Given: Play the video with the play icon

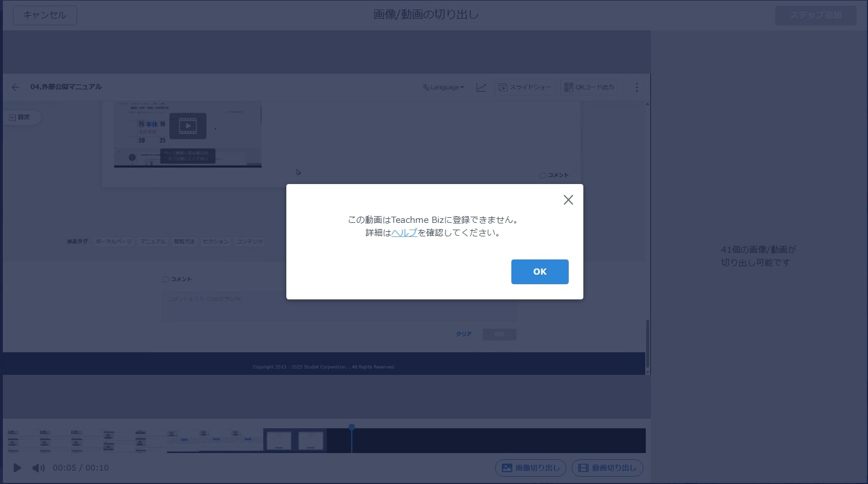Looking at the screenshot, I should click(x=16, y=468).
